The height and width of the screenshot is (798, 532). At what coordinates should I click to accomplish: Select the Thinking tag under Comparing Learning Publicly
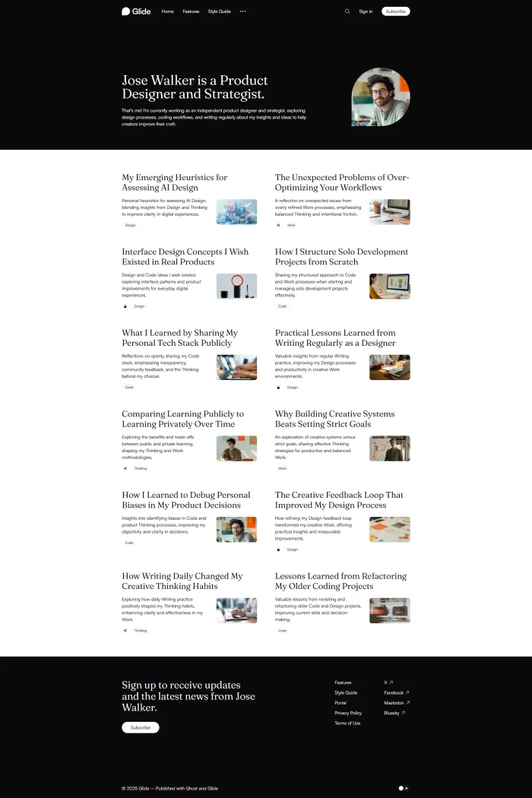(141, 468)
